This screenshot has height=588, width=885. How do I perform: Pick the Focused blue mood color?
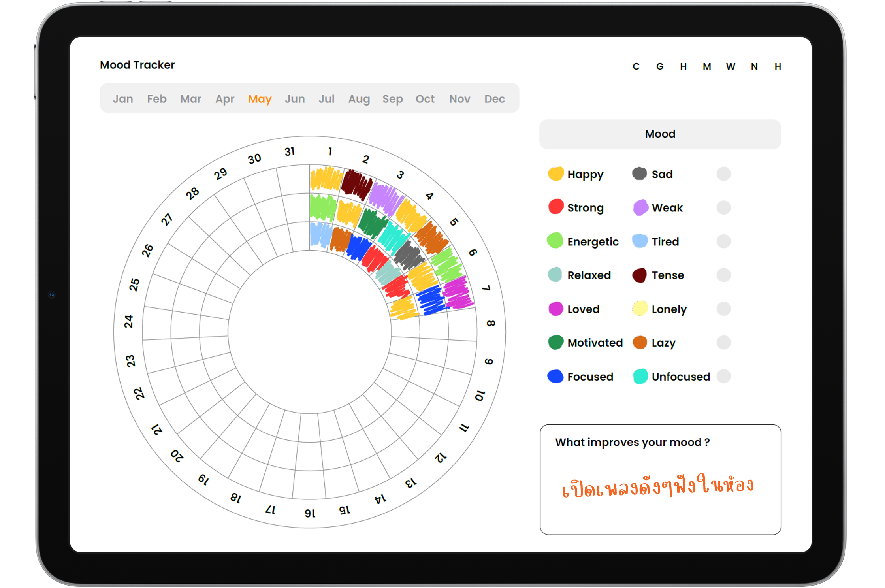pyautogui.click(x=555, y=376)
